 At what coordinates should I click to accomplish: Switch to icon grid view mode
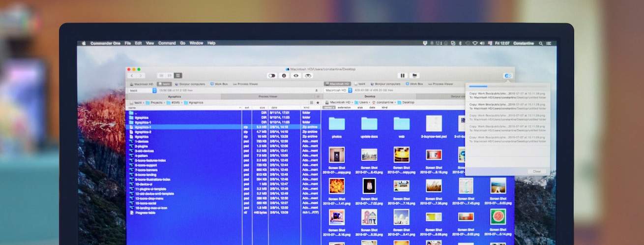pyautogui.click(x=178, y=75)
